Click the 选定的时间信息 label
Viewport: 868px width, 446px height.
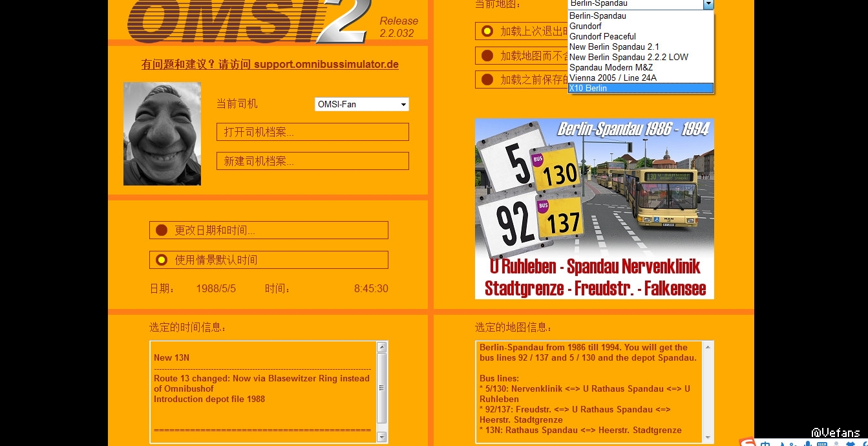187,328
